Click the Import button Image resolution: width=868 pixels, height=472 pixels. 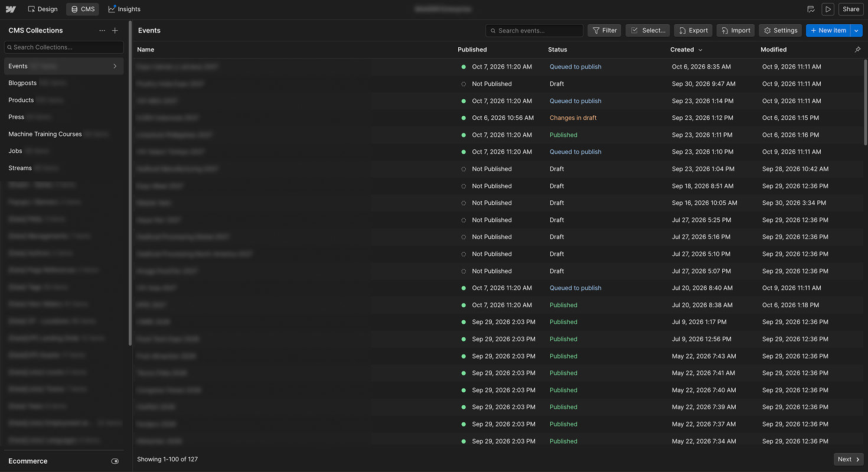735,31
